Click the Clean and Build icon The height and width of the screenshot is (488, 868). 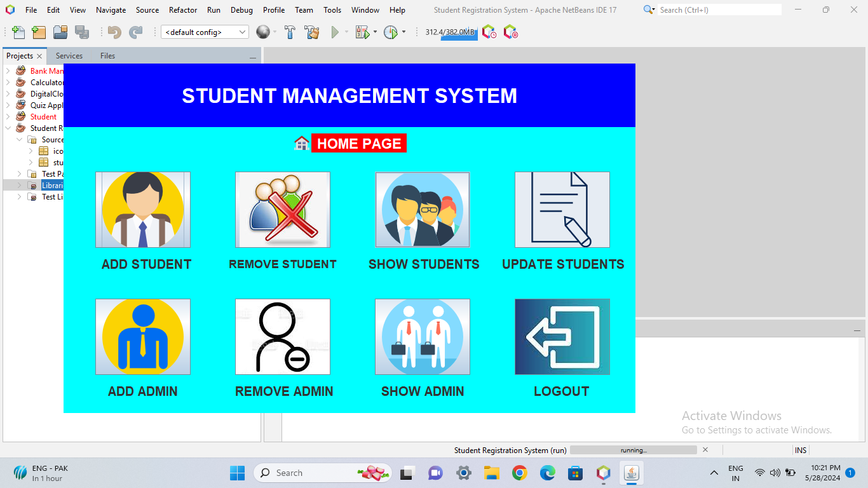point(311,32)
